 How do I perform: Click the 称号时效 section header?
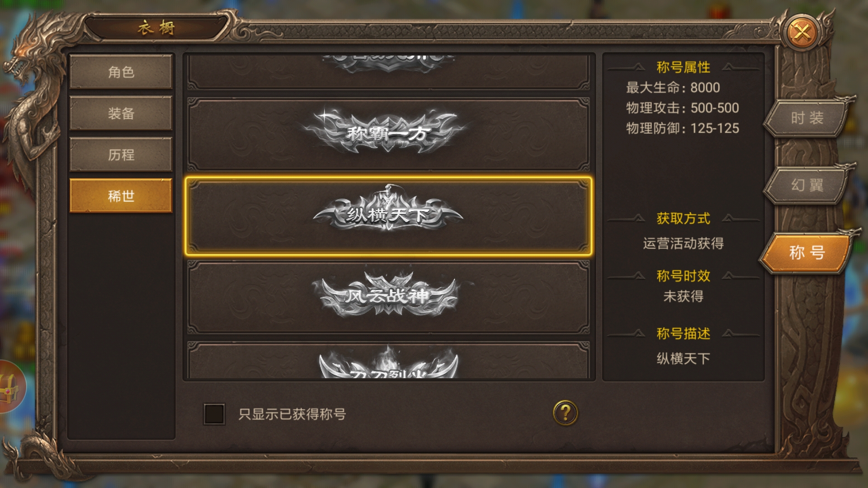click(x=683, y=276)
